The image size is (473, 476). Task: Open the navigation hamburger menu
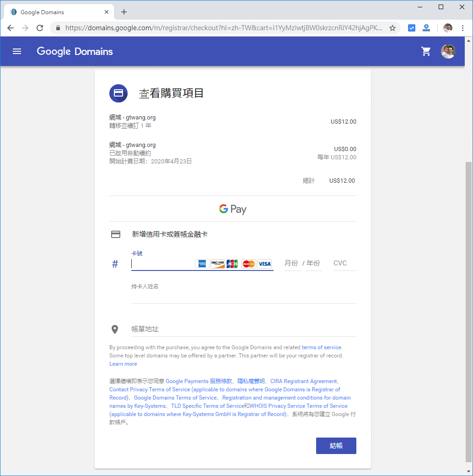click(17, 51)
